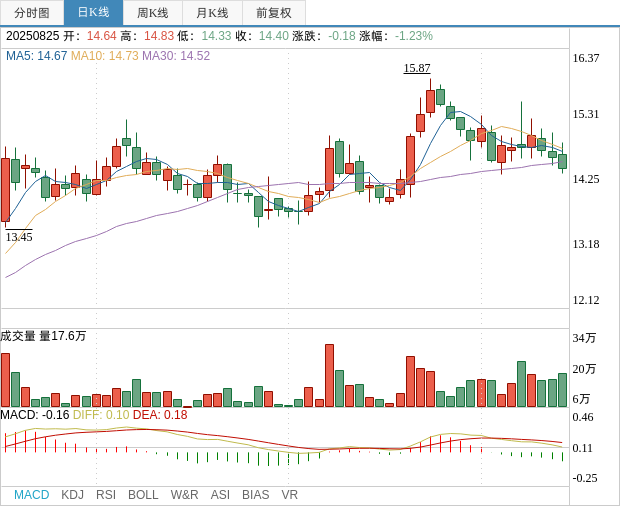
Task: Click the 13.45 low price label
Action: (19, 237)
